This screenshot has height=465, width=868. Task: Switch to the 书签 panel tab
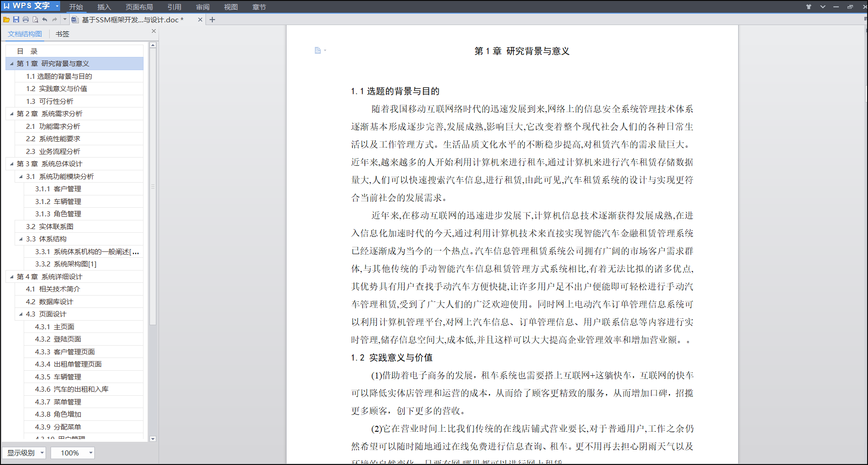pos(62,34)
